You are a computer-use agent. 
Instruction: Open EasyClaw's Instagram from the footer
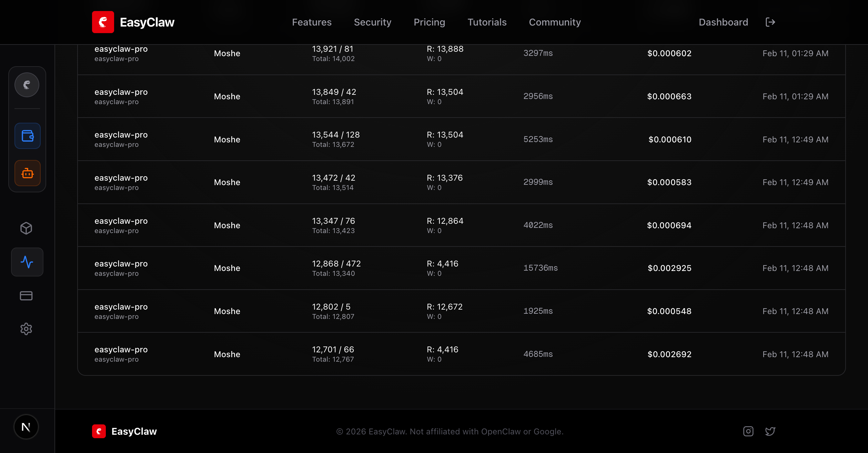click(748, 431)
